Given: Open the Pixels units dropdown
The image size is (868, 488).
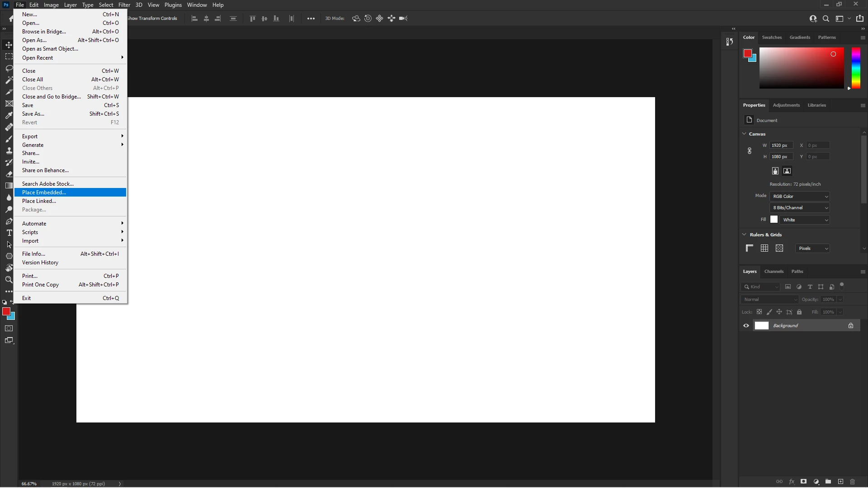Looking at the screenshot, I should 812,248.
